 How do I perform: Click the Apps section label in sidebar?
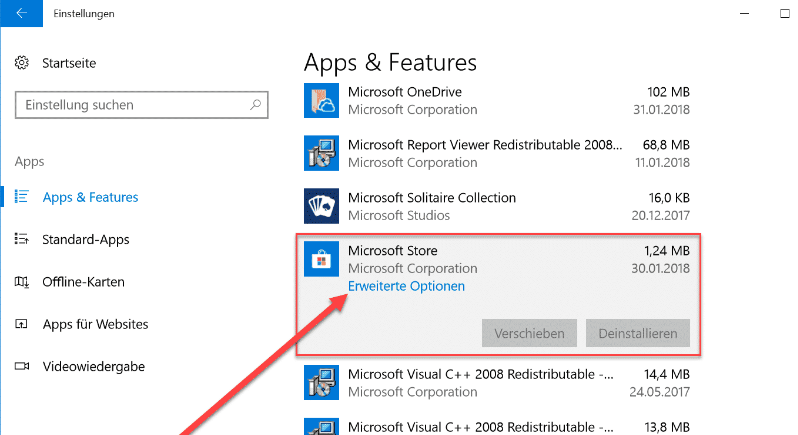pos(30,162)
